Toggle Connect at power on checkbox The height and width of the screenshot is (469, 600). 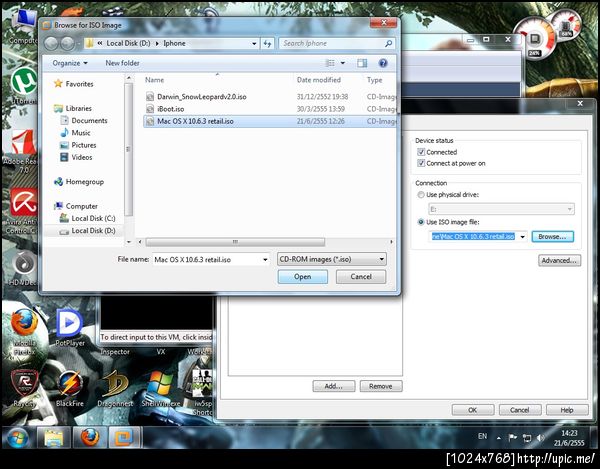(421, 163)
